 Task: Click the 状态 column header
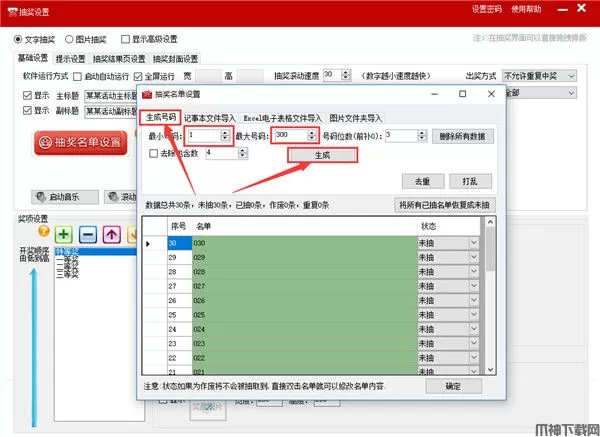(x=448, y=226)
